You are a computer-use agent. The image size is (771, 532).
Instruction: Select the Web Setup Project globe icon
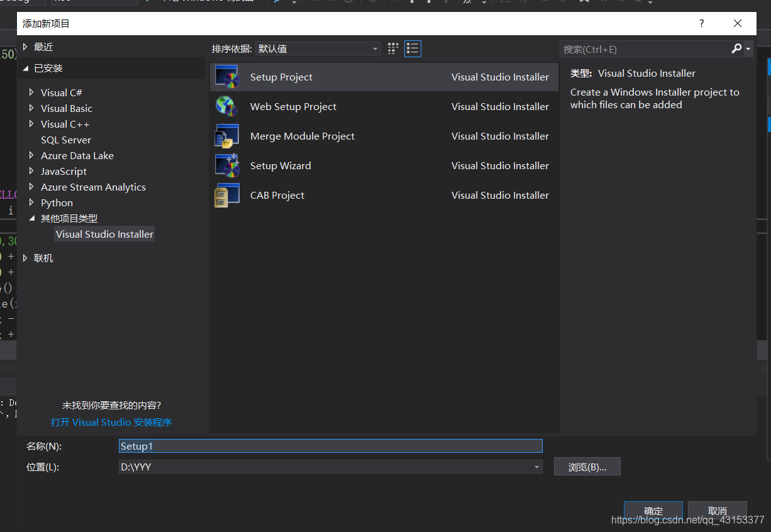point(226,106)
